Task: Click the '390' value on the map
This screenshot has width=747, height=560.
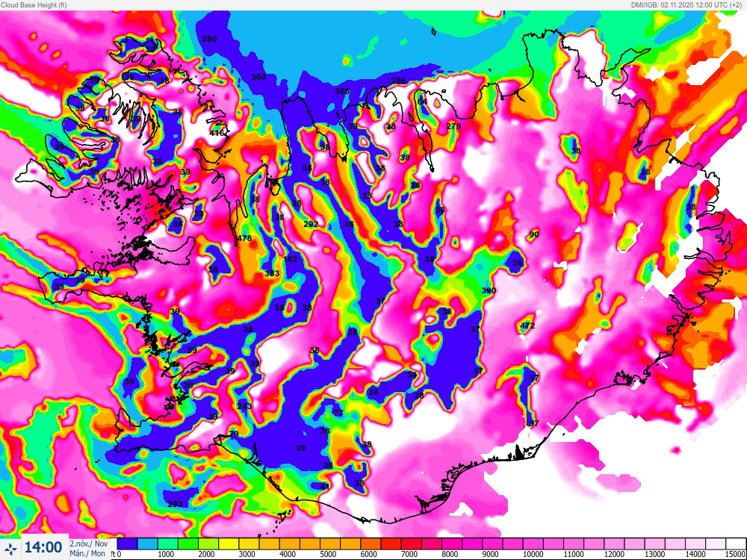Action: 489,290
